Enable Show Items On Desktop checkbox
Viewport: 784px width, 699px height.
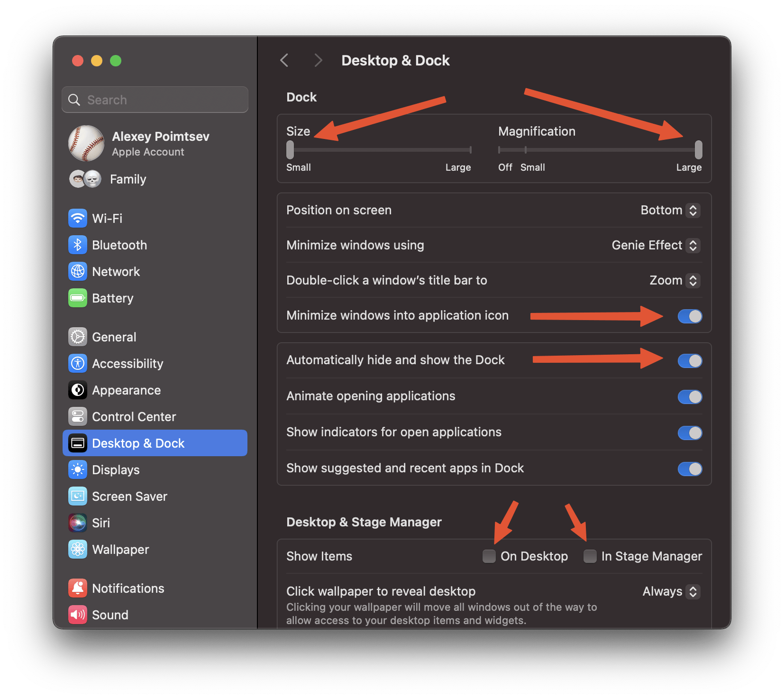(x=489, y=556)
